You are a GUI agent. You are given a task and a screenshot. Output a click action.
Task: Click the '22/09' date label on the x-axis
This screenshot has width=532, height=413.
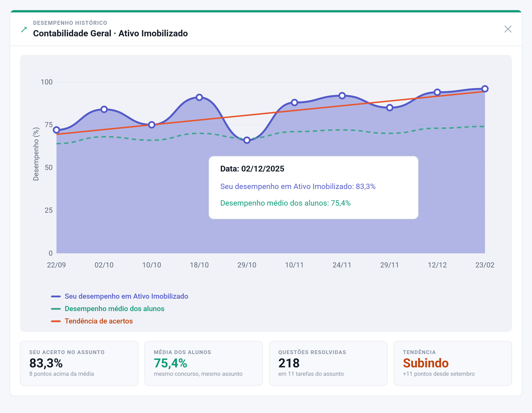pos(57,265)
